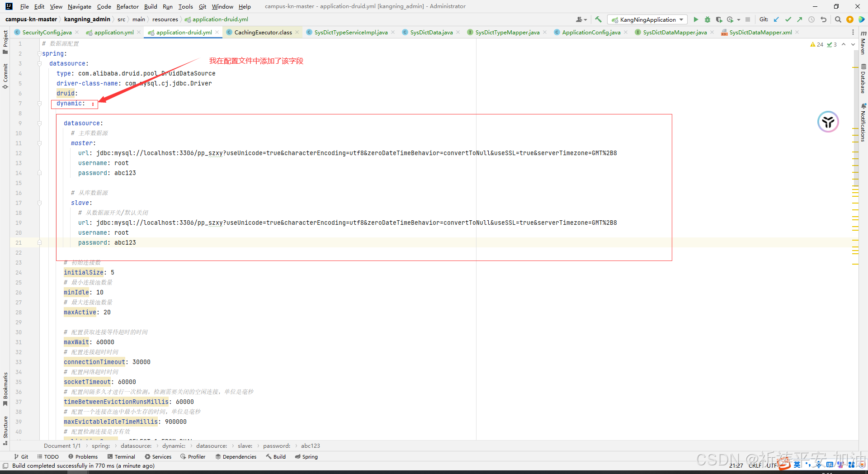Open the Terminal tool window
This screenshot has height=474, width=868.
pos(121,456)
